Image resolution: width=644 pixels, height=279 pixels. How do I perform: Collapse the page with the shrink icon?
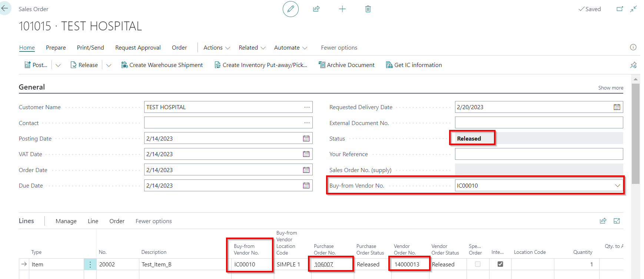click(x=634, y=9)
